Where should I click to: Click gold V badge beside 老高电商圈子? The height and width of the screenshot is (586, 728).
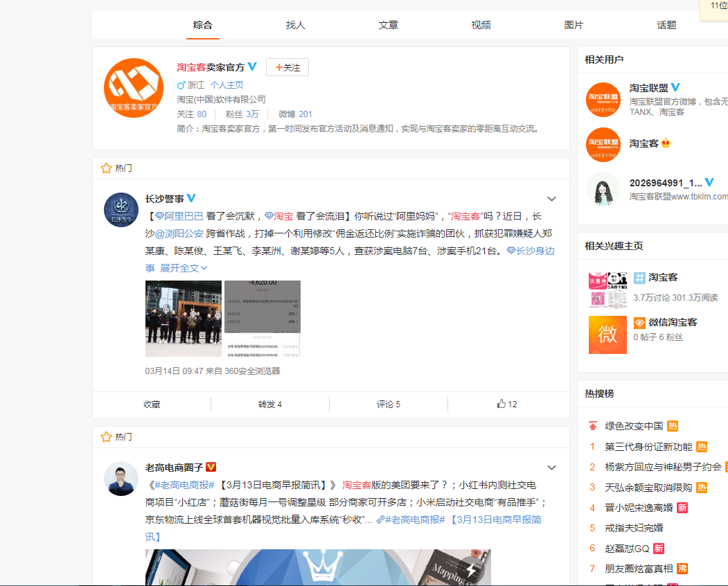[x=211, y=467]
